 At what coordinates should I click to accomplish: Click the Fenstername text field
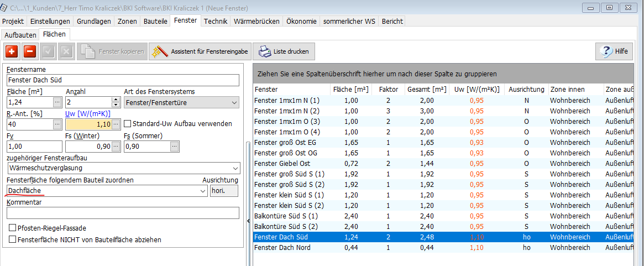123,80
